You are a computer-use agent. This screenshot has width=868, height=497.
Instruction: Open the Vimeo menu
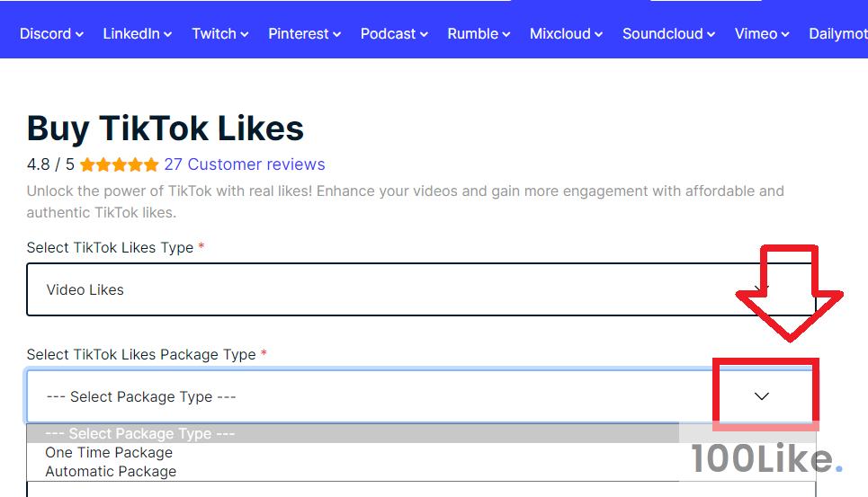(762, 34)
